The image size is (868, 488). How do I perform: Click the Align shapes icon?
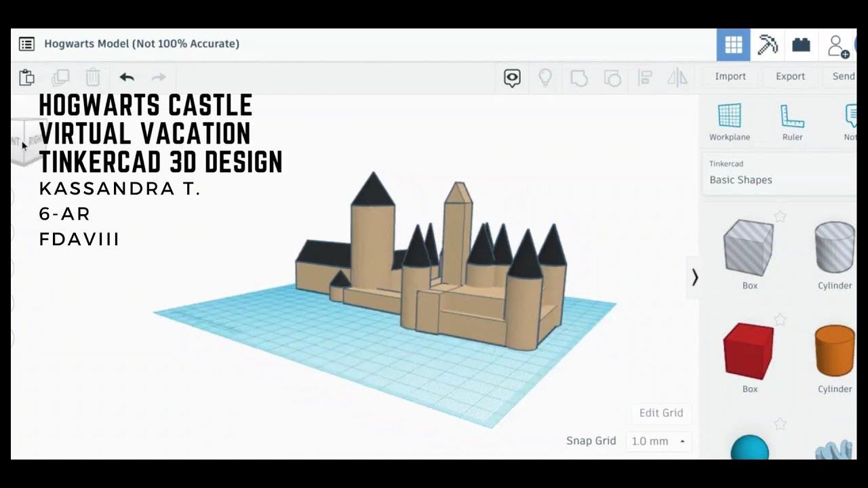644,77
